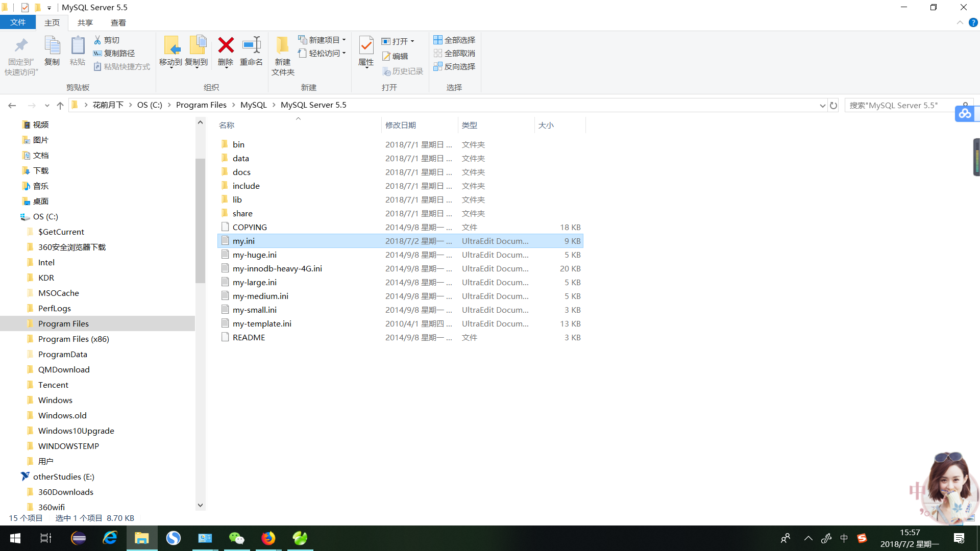Launch Firefox from the taskbar
980x551 pixels.
click(x=268, y=538)
